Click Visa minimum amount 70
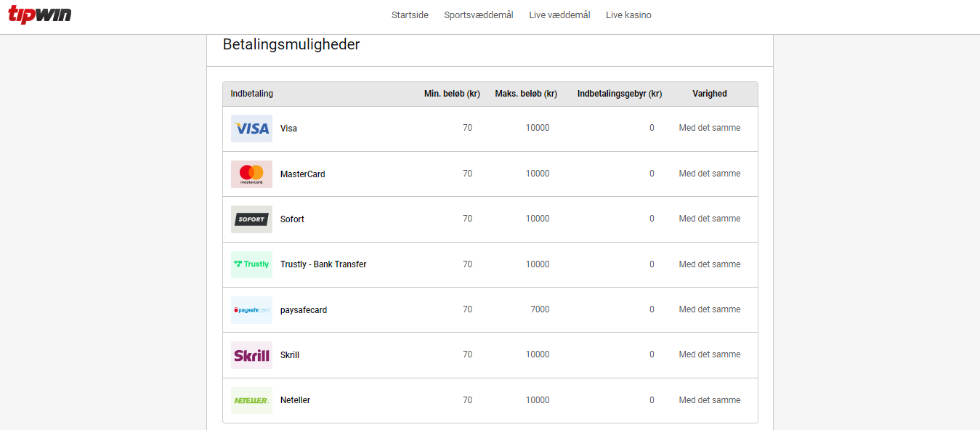 tap(467, 128)
